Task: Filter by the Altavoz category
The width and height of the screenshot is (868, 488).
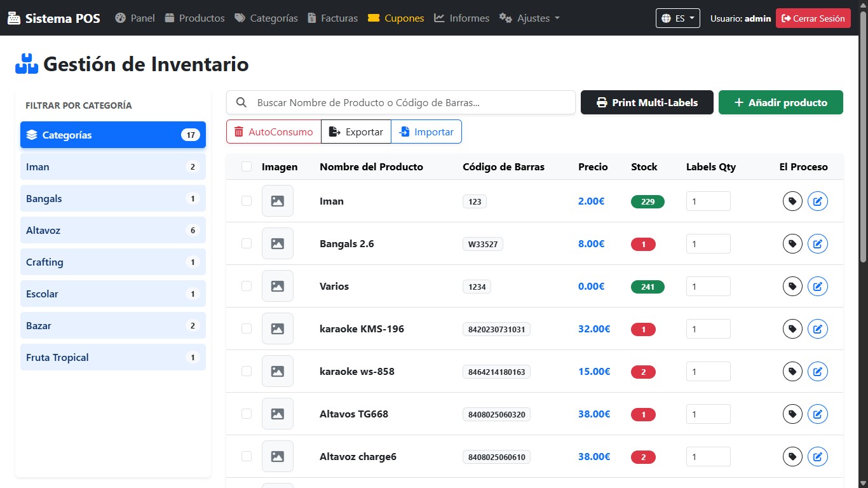Action: pyautogui.click(x=112, y=231)
